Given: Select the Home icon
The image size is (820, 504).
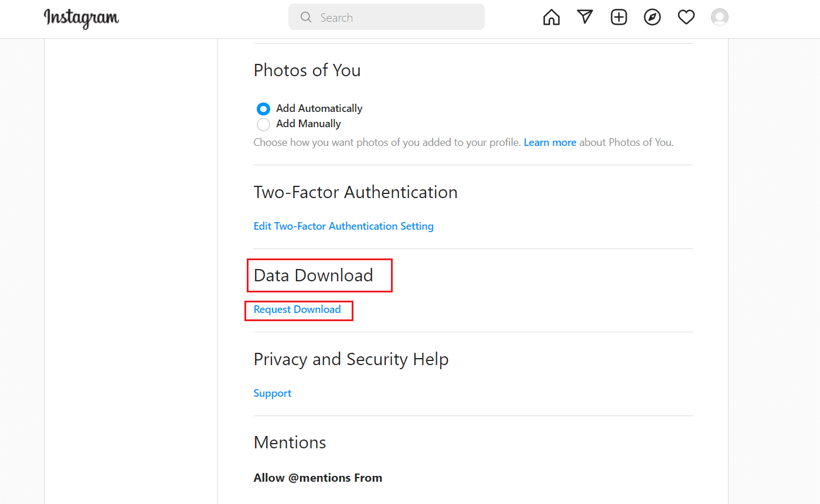Looking at the screenshot, I should coord(551,17).
